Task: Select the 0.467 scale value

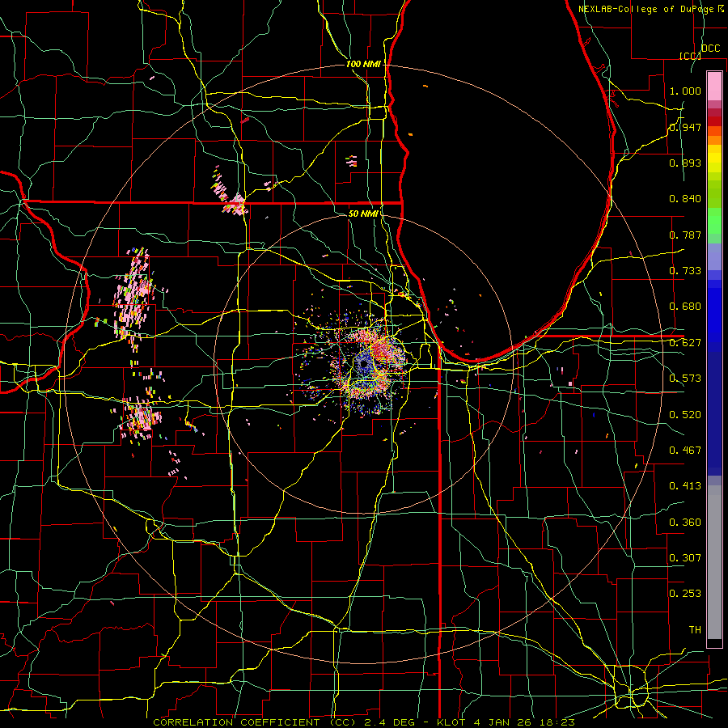Action: (x=685, y=451)
